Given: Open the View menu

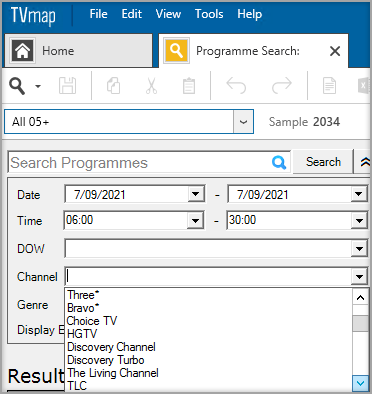Looking at the screenshot, I should pyautogui.click(x=168, y=14).
